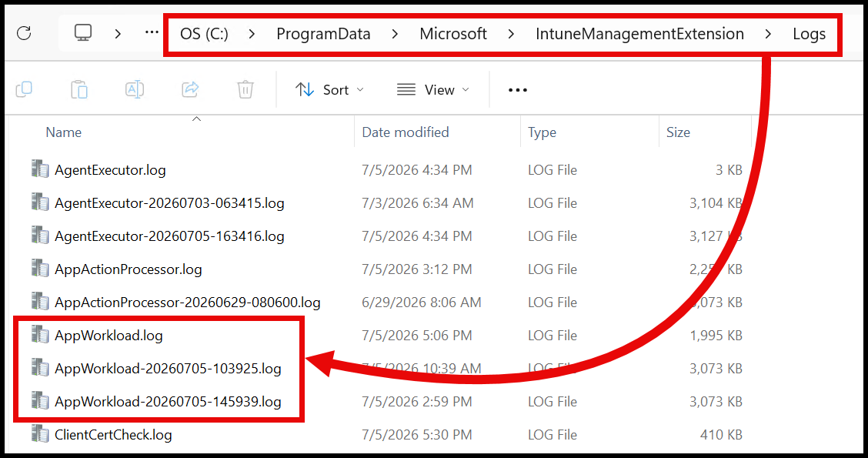Click the Refresh icon in address bar
The width and height of the screenshot is (868, 458).
(x=24, y=33)
